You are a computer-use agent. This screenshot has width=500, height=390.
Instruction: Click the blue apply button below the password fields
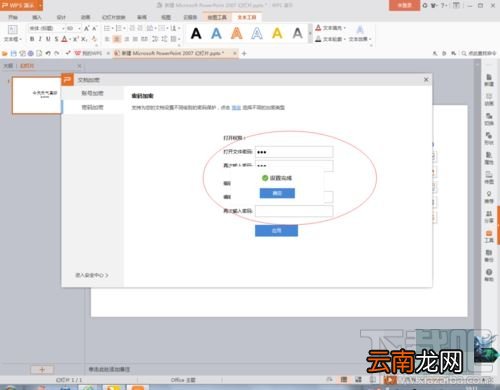click(x=276, y=230)
